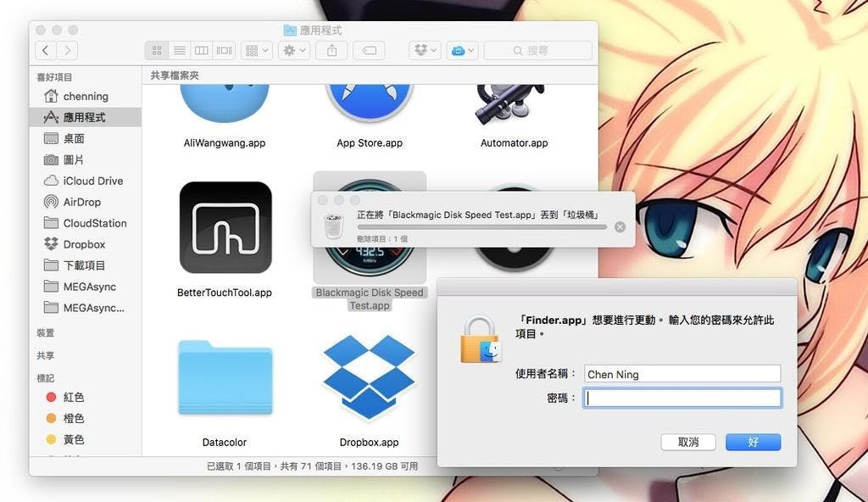Click 取消 to cancel authentication
868x502 pixels.
[688, 442]
